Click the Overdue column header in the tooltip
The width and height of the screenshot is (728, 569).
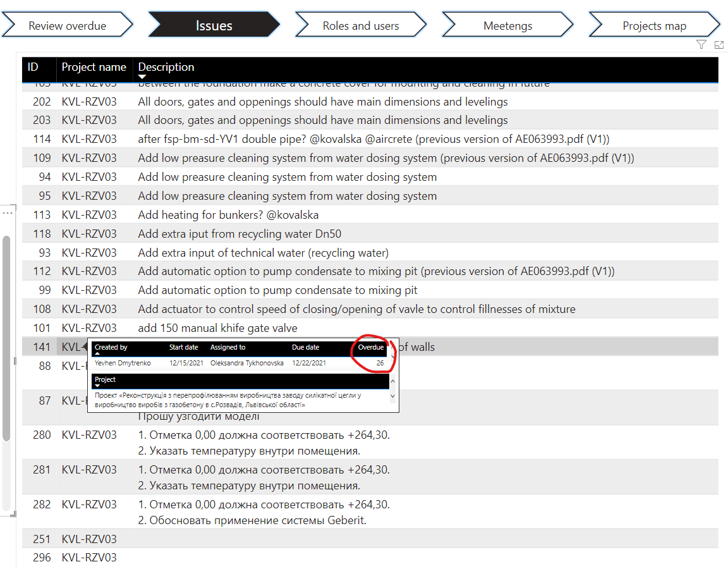[370, 347]
